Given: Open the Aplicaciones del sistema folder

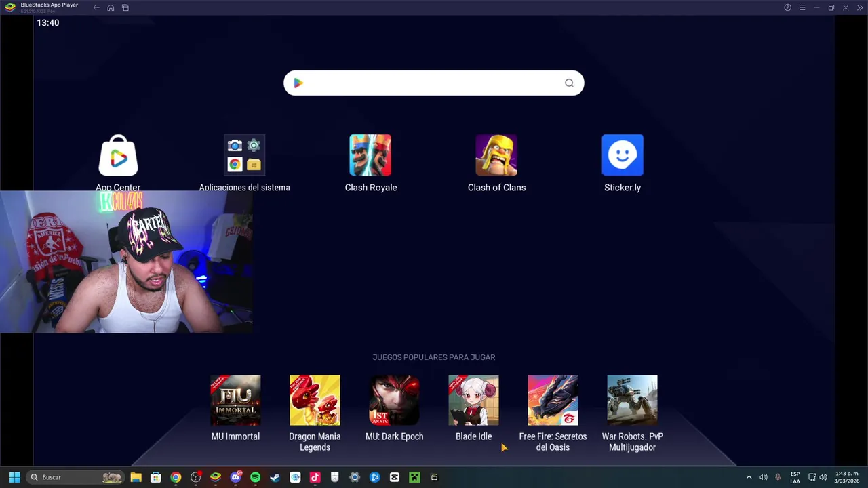Looking at the screenshot, I should tap(244, 155).
